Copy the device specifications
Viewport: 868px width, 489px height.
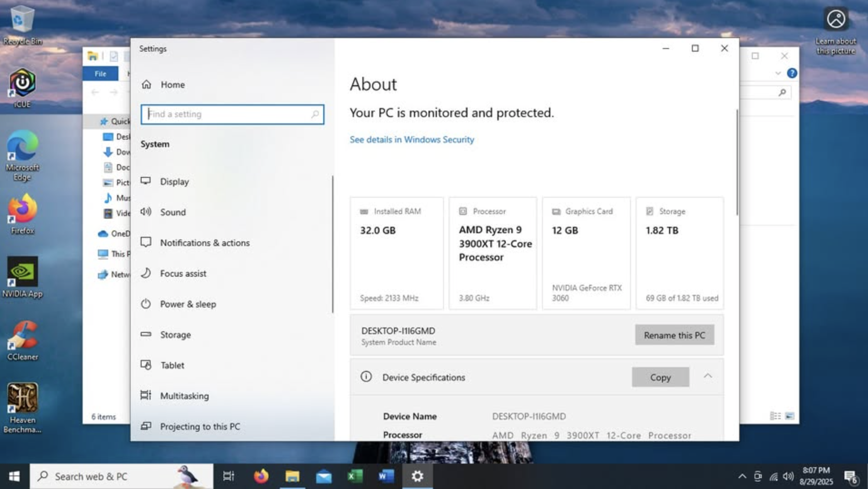click(x=660, y=377)
